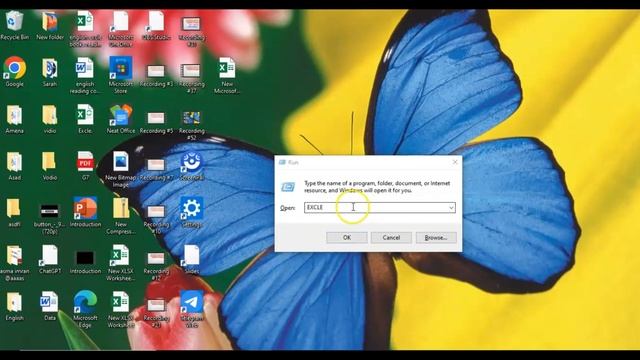
Task: Select the Slides shortcut icon
Action: click(x=191, y=259)
